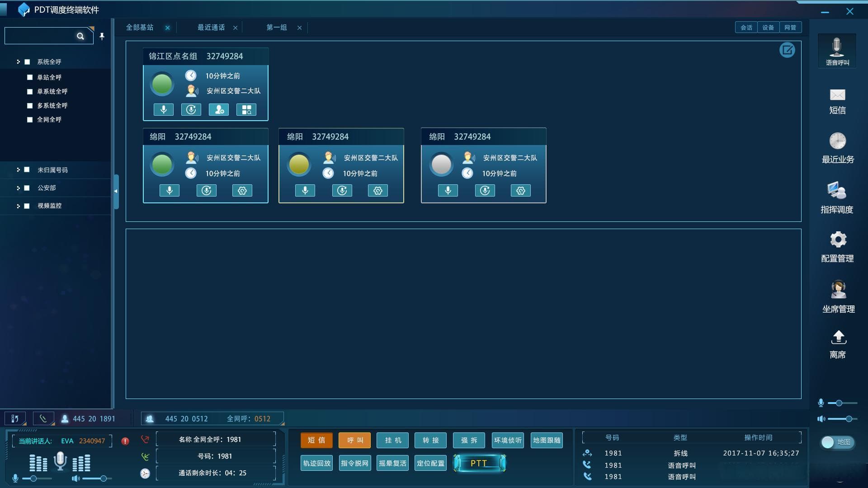Check the 单站全呼 checkbox
Image resolution: width=868 pixels, height=488 pixels.
[x=30, y=77]
